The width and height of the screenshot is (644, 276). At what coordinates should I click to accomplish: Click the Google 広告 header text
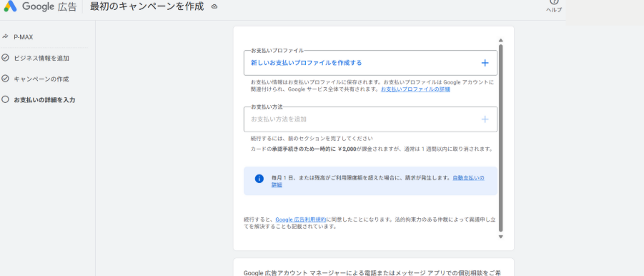[49, 6]
